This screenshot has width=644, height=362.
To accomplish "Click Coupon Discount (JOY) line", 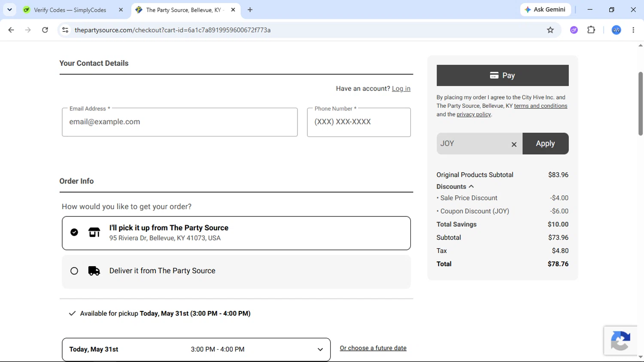I will pyautogui.click(x=502, y=211).
